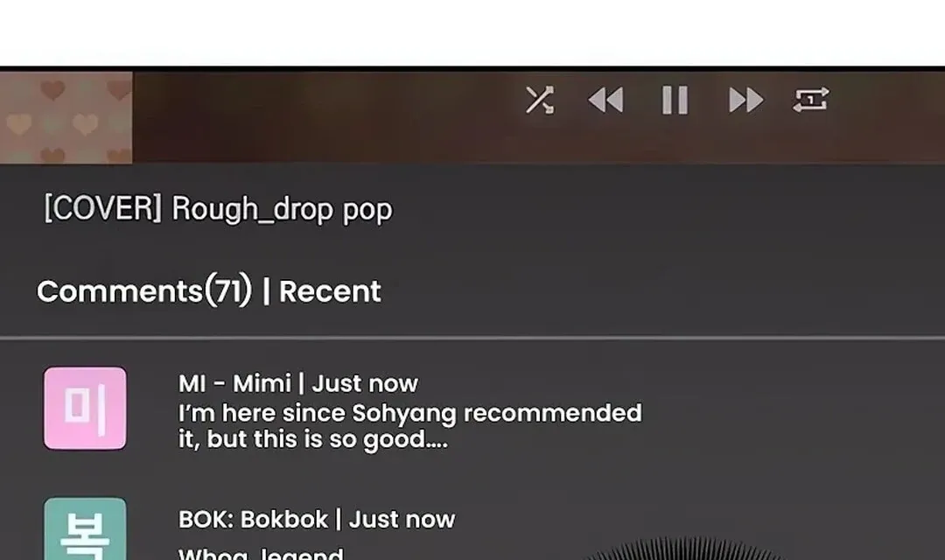Click Bokbok's 'Just now' timestamp
Screen dimensions: 945x560
(402, 520)
